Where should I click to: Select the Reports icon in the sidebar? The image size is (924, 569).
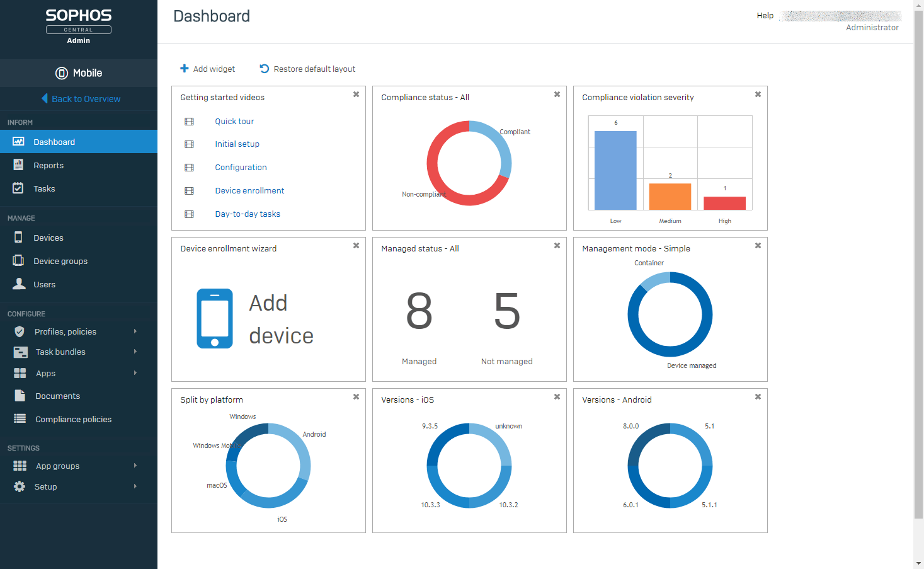pos(19,164)
